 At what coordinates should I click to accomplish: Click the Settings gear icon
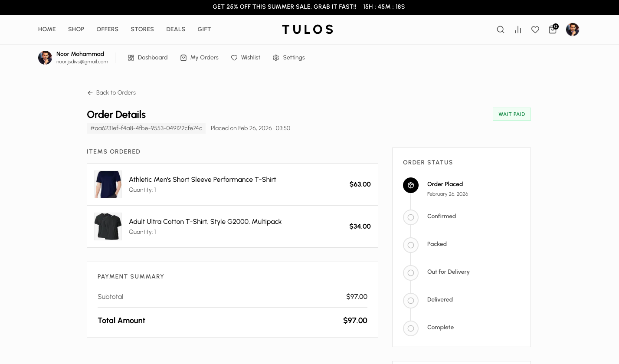point(276,57)
